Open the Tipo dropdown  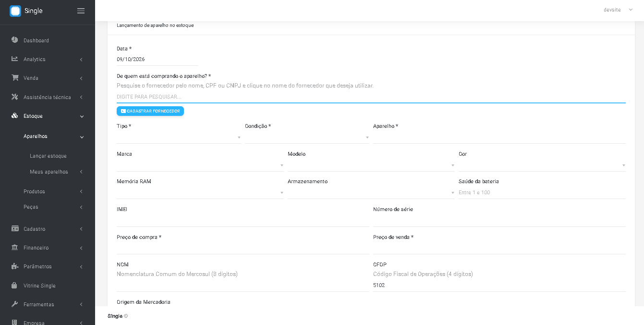pos(179,137)
